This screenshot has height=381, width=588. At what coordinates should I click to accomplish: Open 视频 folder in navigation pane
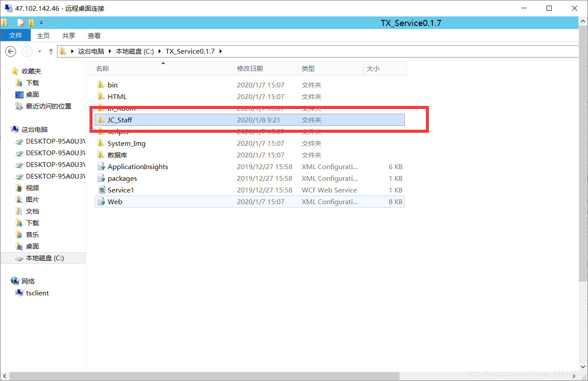pos(32,188)
